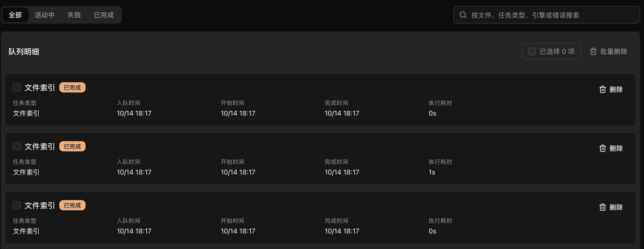Click the trash icon beside 批量删除
Image resolution: width=644 pixels, height=249 pixels.
coord(593,52)
